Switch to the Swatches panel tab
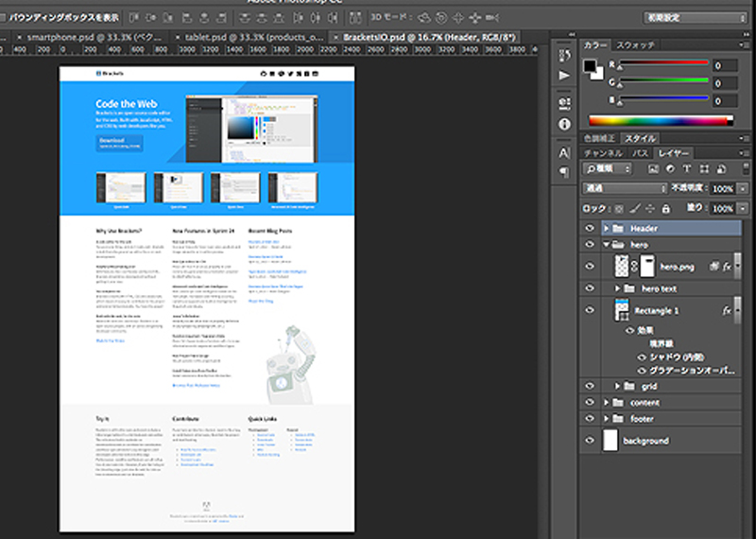Viewport: 756px width, 539px height. (x=635, y=44)
